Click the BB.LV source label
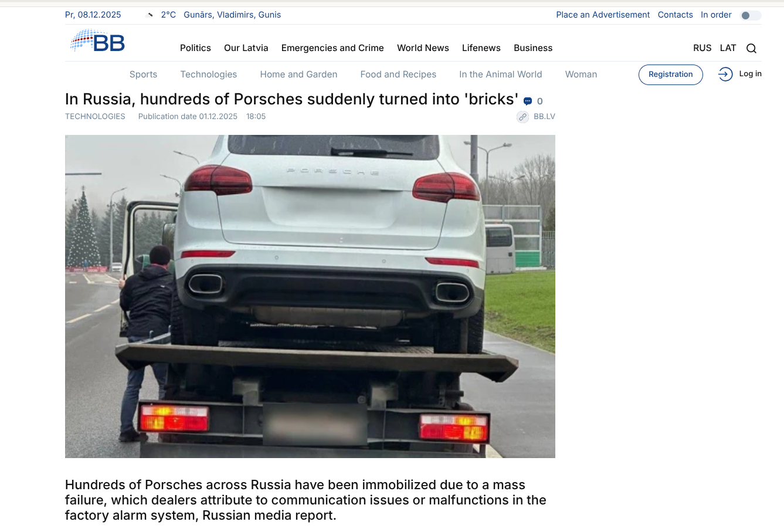Image resolution: width=784 pixels, height=532 pixels. coord(544,117)
